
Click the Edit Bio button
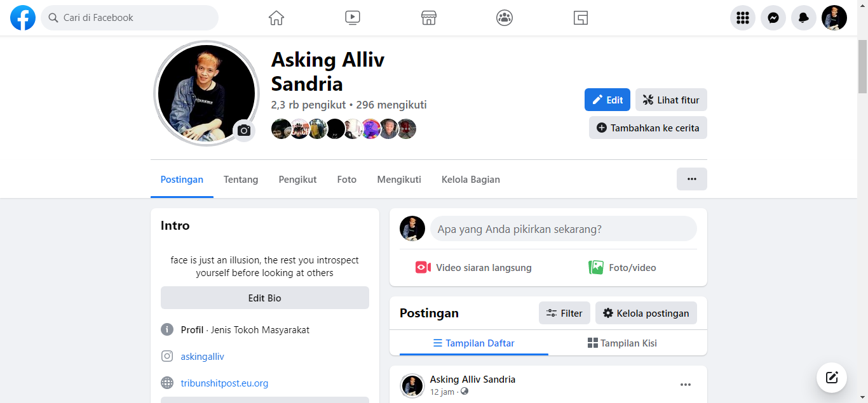[x=265, y=298]
